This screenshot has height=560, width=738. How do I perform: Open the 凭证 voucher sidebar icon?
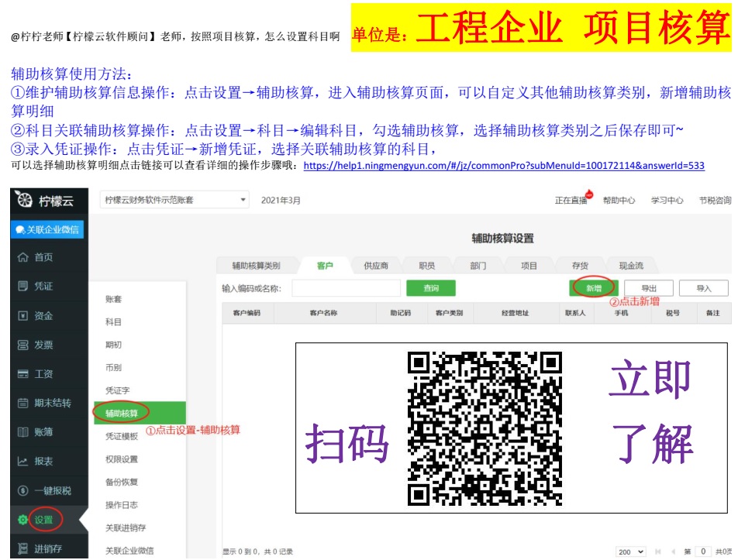pyautogui.click(x=23, y=287)
